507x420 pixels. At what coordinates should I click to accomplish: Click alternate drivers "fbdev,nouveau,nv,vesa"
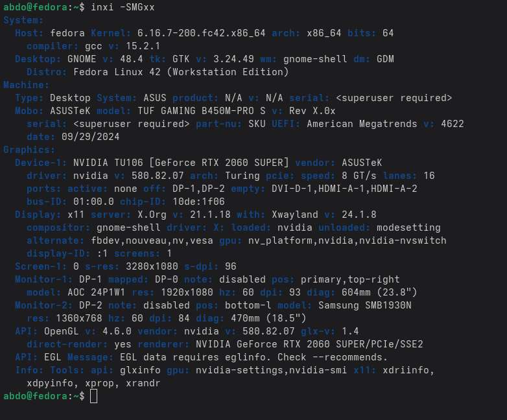click(x=152, y=240)
